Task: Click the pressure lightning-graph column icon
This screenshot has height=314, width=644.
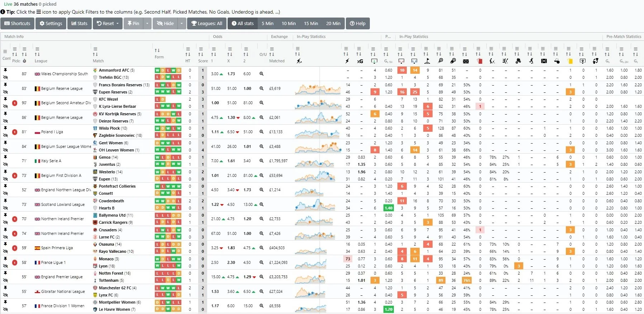Action: (299, 61)
